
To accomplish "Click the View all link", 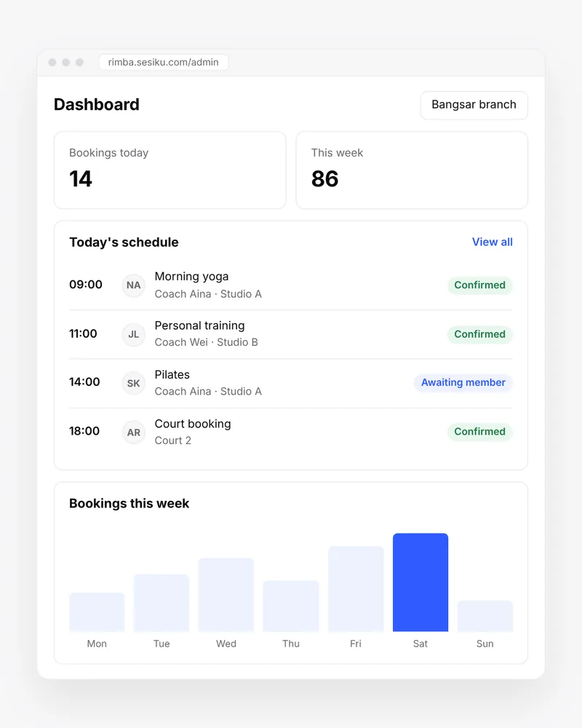I will 492,242.
